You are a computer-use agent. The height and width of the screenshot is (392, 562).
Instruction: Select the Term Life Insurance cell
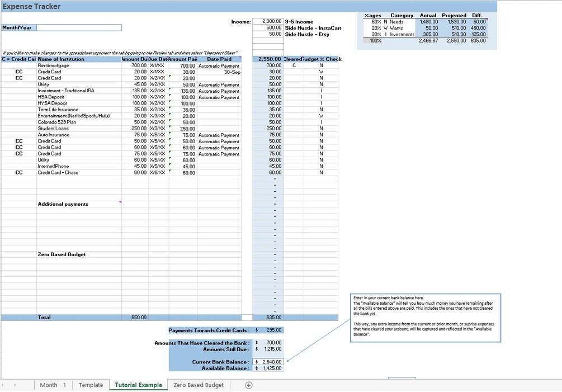point(79,110)
